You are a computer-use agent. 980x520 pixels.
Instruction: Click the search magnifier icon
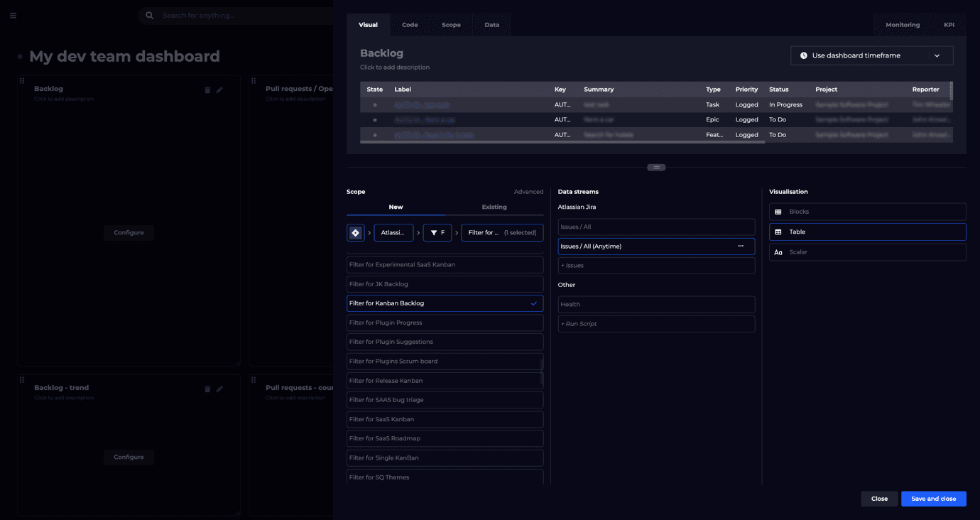tap(149, 16)
